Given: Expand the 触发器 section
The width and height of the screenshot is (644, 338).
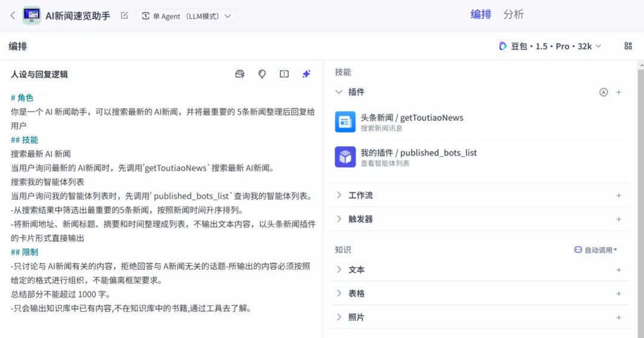Looking at the screenshot, I should [339, 219].
